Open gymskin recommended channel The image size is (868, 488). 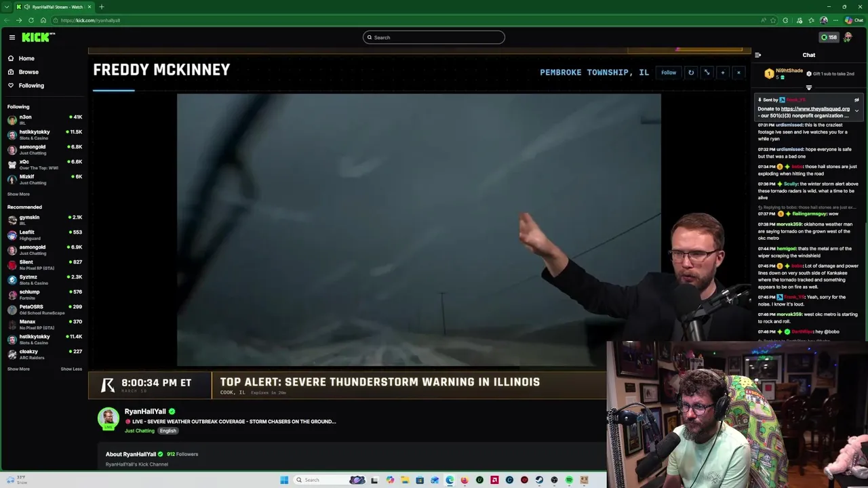[x=44, y=220]
